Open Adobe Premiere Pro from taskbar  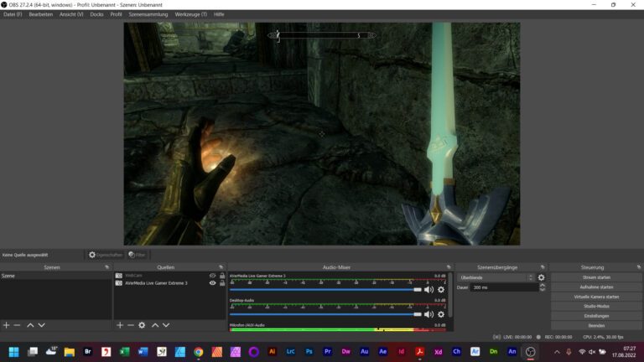point(327,352)
